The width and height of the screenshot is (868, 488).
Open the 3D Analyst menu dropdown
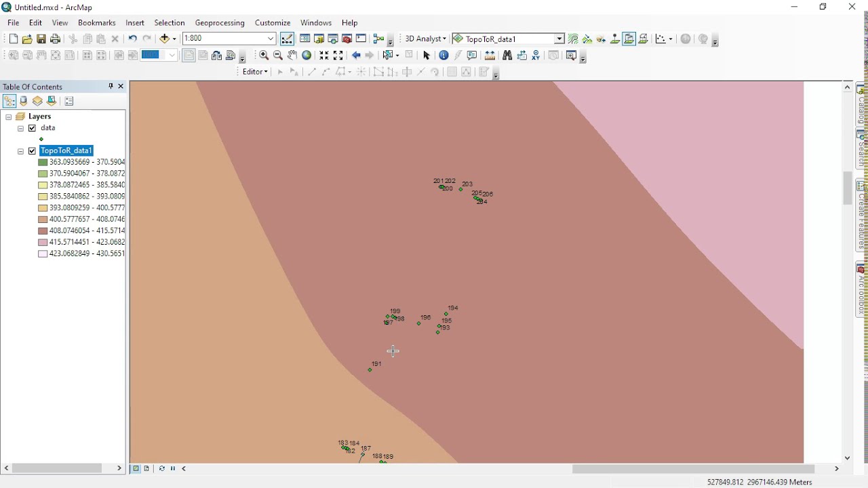point(425,39)
